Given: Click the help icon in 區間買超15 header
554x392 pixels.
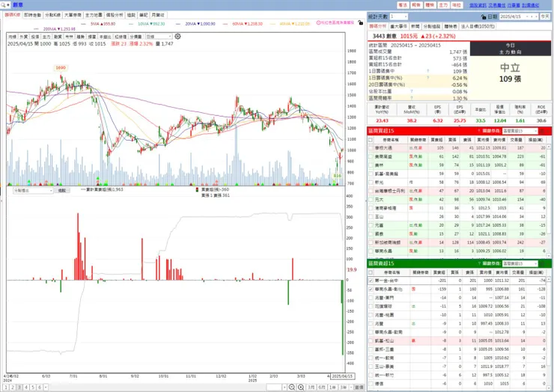Looking at the screenshot, I should tap(479, 131).
